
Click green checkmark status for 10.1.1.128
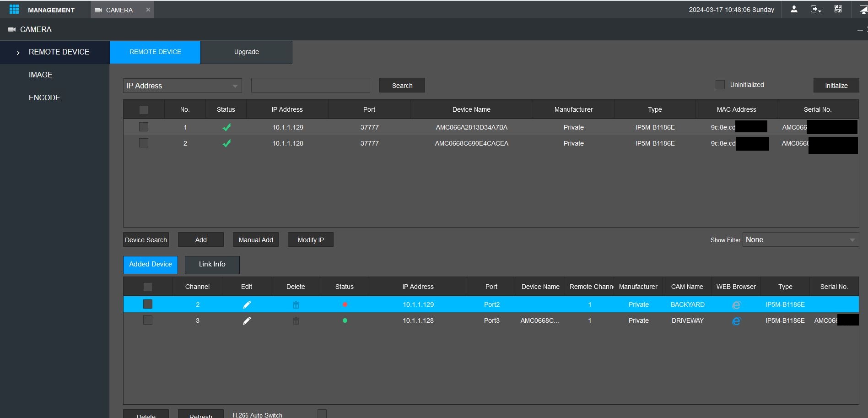click(226, 143)
